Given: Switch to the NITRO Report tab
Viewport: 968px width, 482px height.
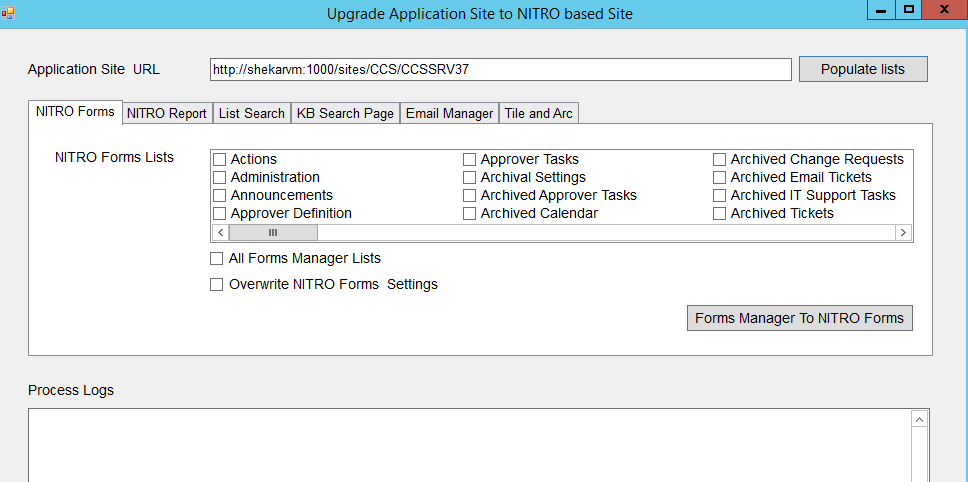Looking at the screenshot, I should point(167,113).
